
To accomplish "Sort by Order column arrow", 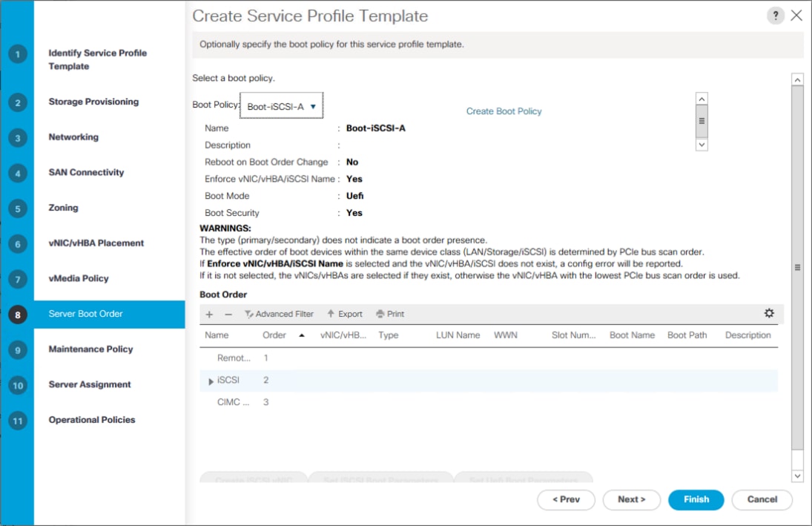I will [x=301, y=335].
